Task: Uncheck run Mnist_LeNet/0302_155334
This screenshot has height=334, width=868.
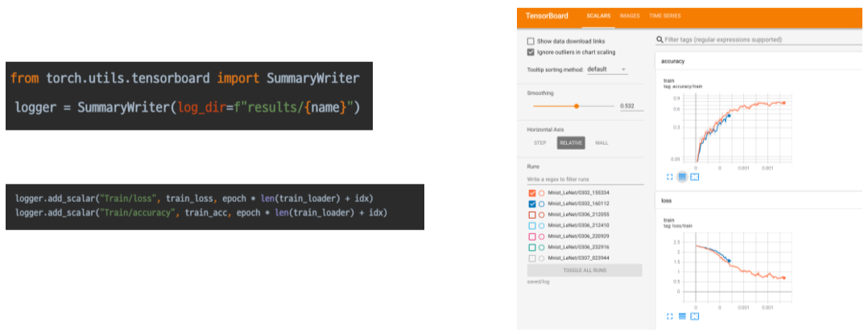Action: pyautogui.click(x=531, y=193)
